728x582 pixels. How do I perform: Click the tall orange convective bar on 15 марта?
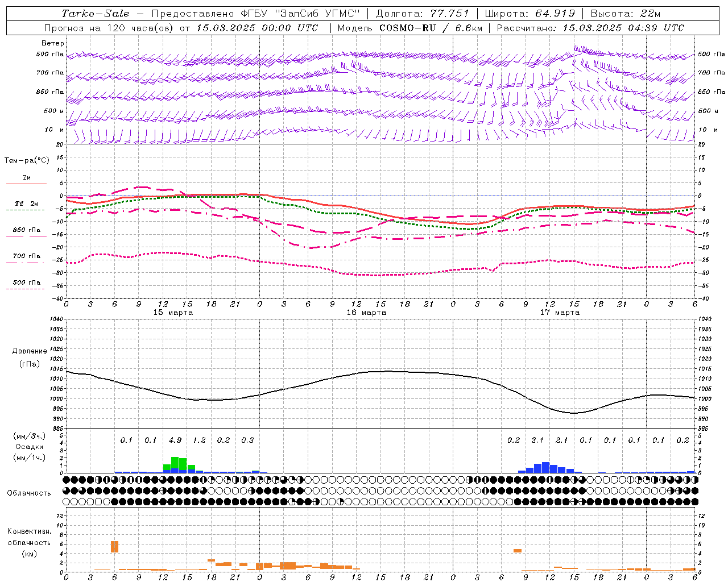coord(114,547)
